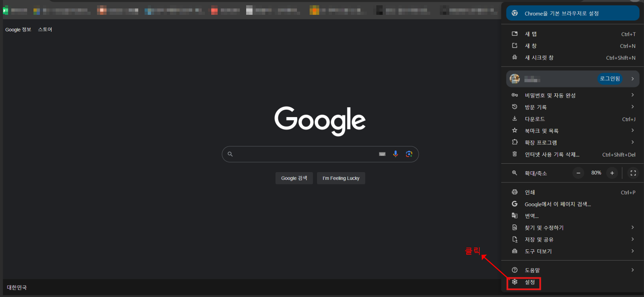
Task: Click the 로그인됨 status button
Action: tap(610, 79)
